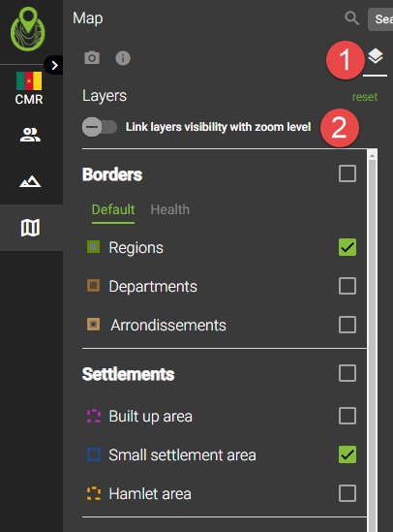Switch to the Health tab
Image resolution: width=393 pixels, height=532 pixels.
(169, 209)
